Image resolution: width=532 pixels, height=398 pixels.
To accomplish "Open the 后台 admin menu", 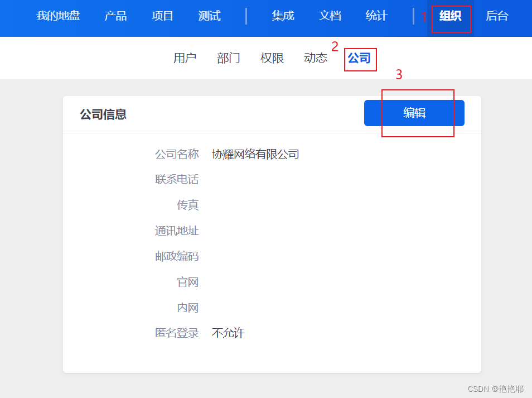I will pyautogui.click(x=497, y=16).
